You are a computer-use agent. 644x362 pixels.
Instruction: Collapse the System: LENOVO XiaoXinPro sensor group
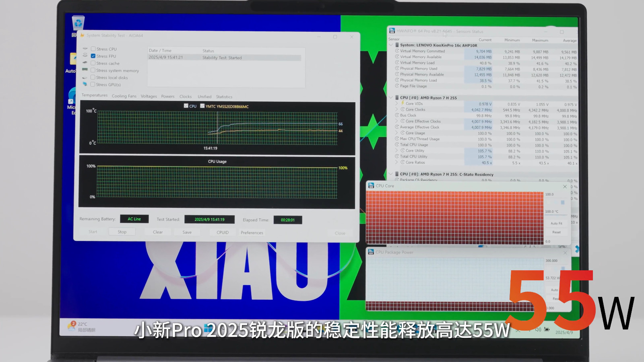tap(391, 45)
